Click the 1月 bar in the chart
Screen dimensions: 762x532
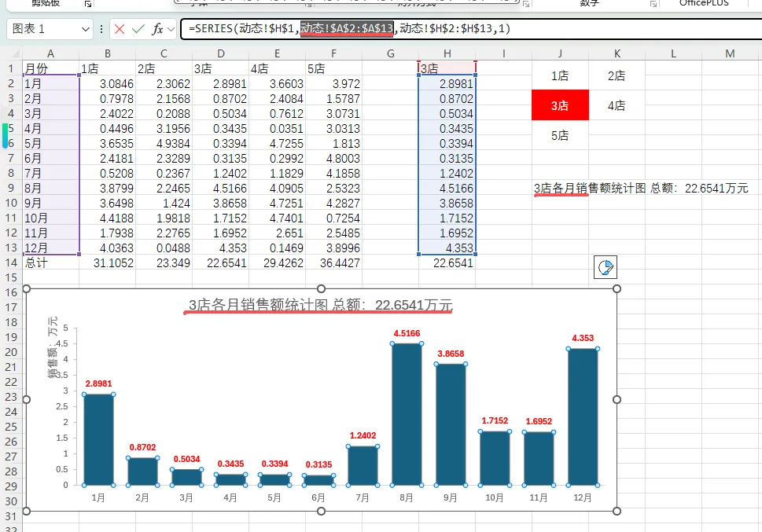coord(98,440)
